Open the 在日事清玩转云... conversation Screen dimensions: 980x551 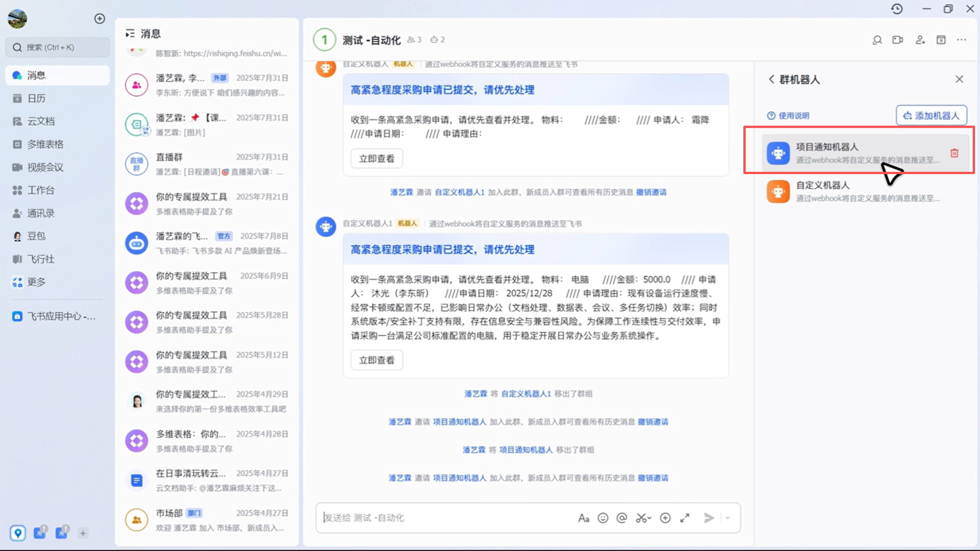[207, 481]
